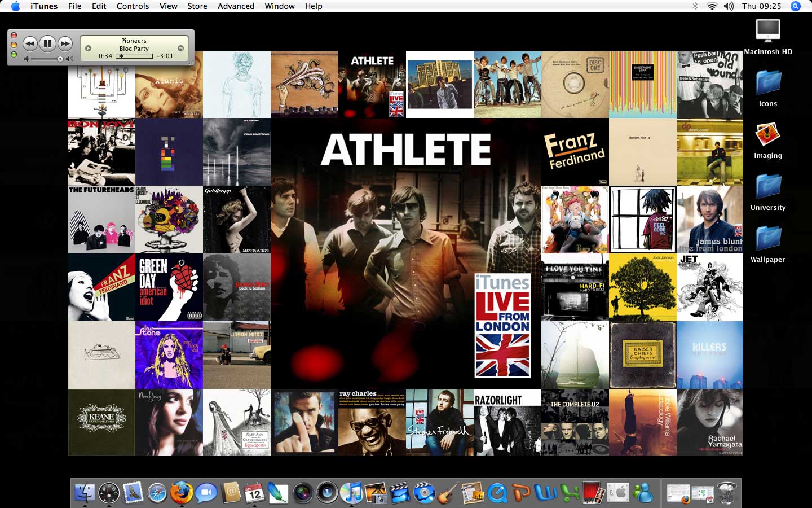The width and height of the screenshot is (812, 508).
Task: Open iCal from the dock
Action: pos(254,493)
